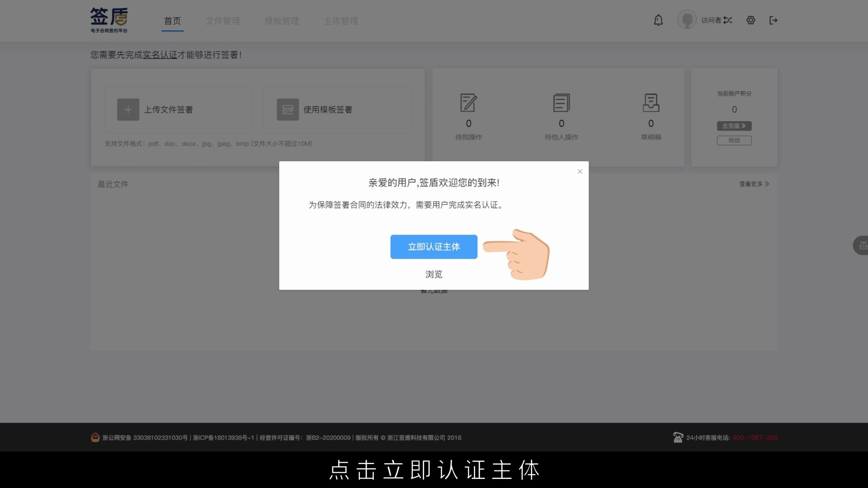Click the 去充值 recharge button
The height and width of the screenshot is (488, 868).
click(x=734, y=126)
